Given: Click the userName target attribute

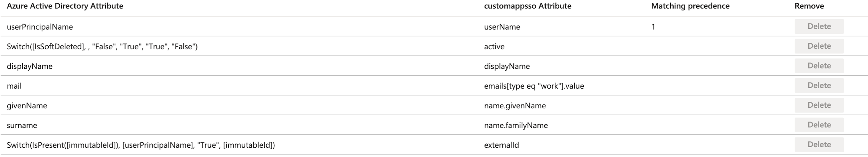Looking at the screenshot, I should (502, 27).
